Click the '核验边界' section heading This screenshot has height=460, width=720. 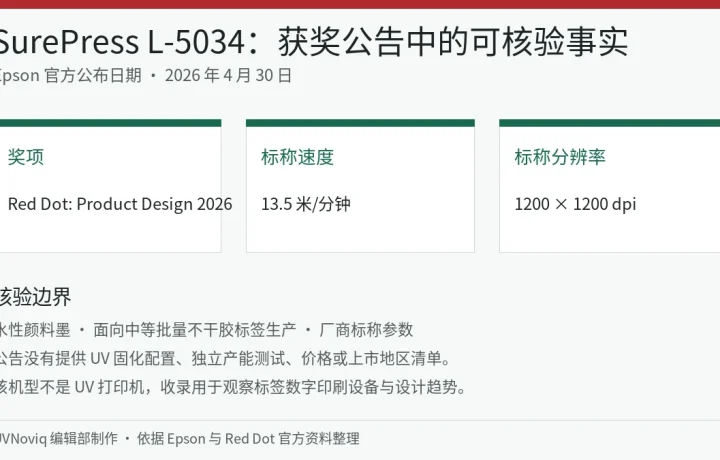point(35,297)
